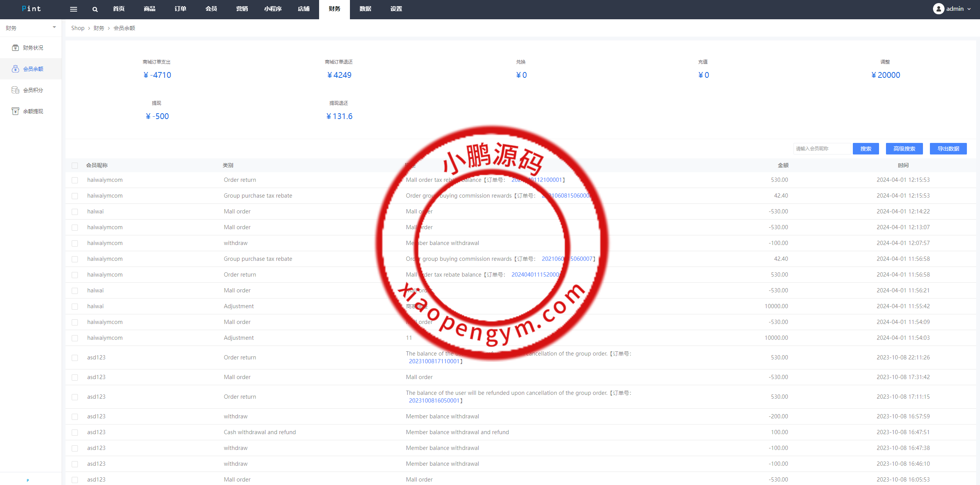
Task: Open order link 2023100816050001
Action: pos(434,401)
